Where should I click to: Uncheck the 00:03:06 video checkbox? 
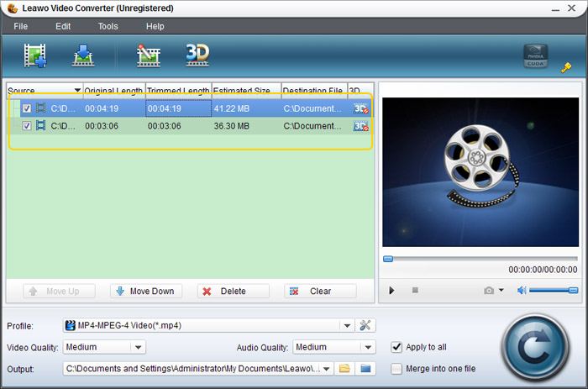27,126
